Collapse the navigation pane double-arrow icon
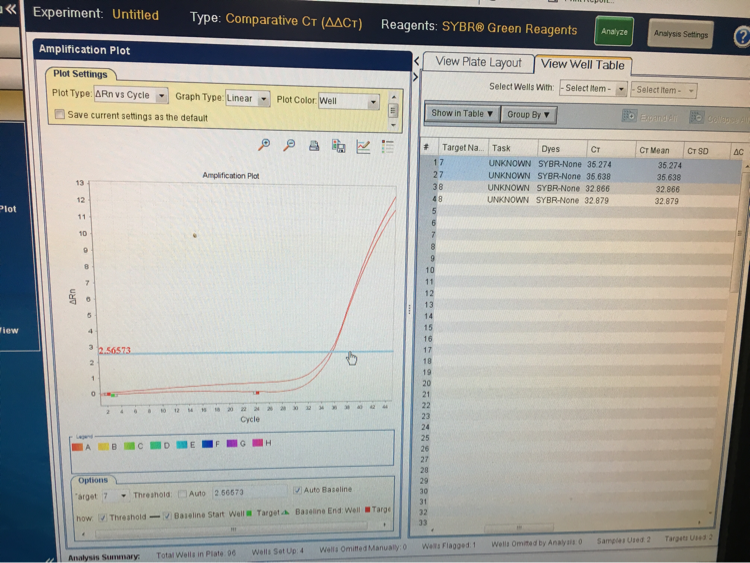Image resolution: width=750 pixels, height=563 pixels. tap(10, 9)
